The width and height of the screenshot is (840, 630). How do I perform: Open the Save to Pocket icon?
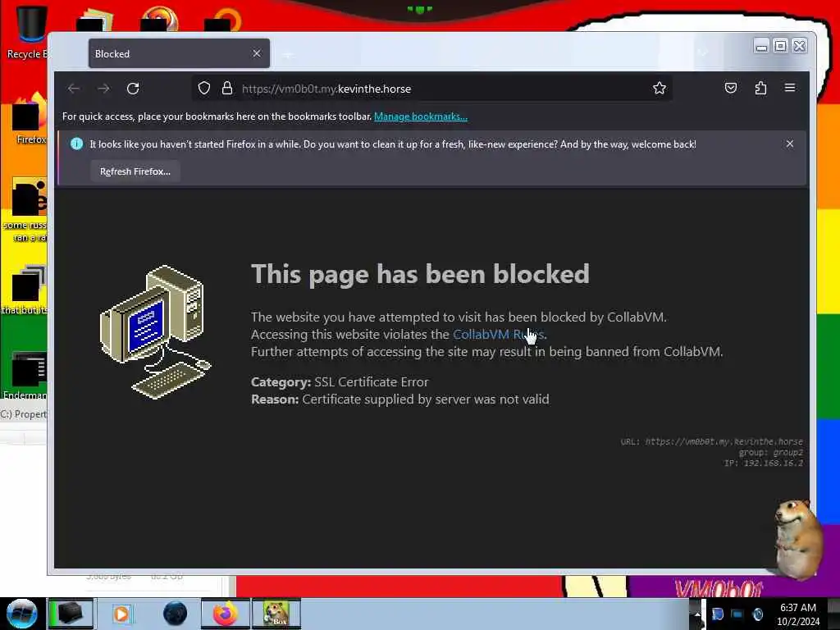coord(731,88)
